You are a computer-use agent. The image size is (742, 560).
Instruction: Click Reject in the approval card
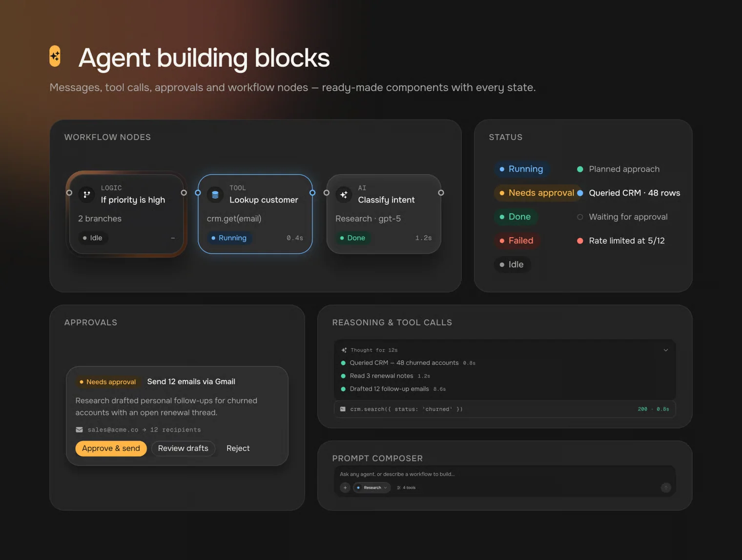pyautogui.click(x=238, y=448)
